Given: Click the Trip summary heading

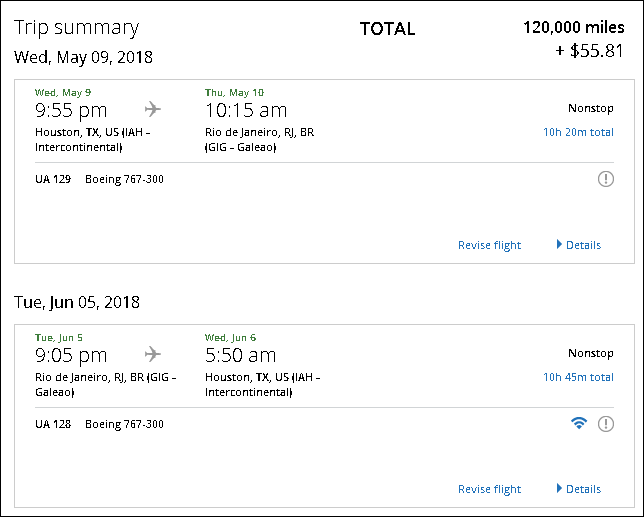Looking at the screenshot, I should (x=77, y=28).
